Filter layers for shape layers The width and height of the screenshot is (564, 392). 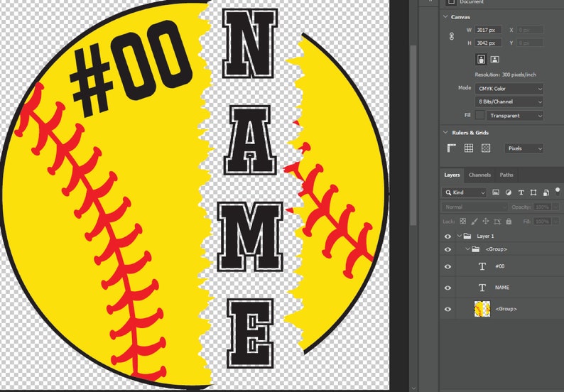pyautogui.click(x=533, y=192)
